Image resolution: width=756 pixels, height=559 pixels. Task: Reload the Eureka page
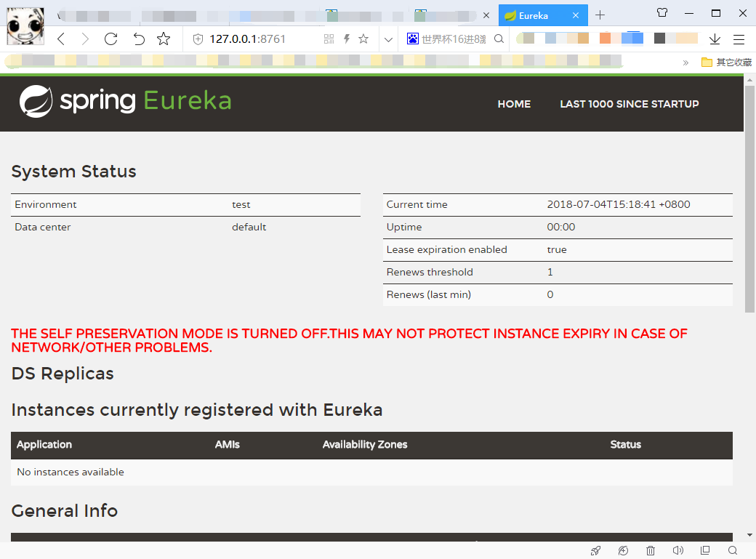click(111, 39)
